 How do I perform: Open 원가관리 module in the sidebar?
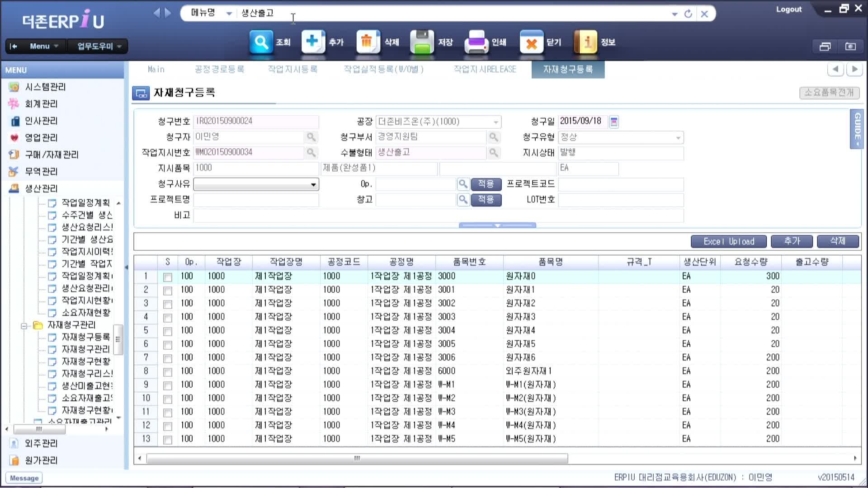pyautogui.click(x=41, y=460)
